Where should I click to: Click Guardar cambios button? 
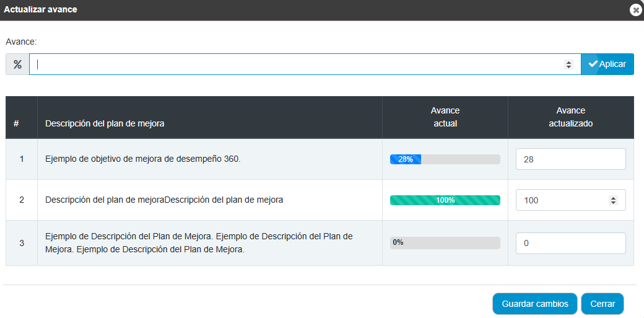click(x=535, y=304)
